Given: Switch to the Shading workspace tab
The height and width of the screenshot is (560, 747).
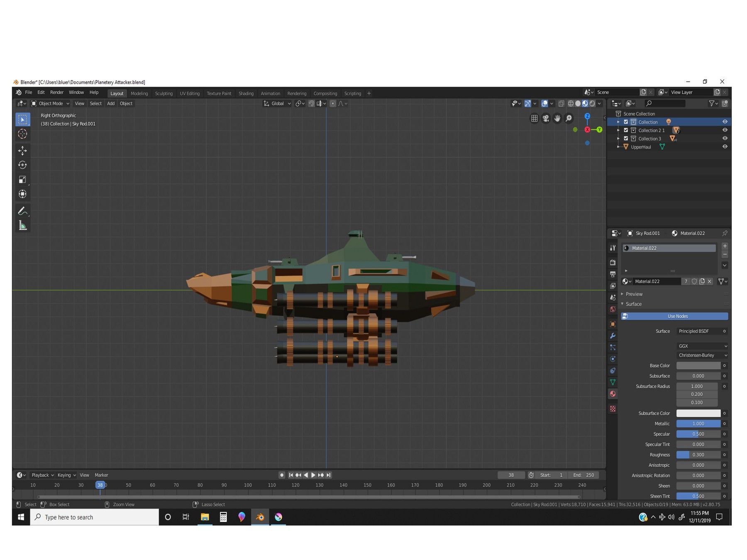Looking at the screenshot, I should pyautogui.click(x=246, y=93).
